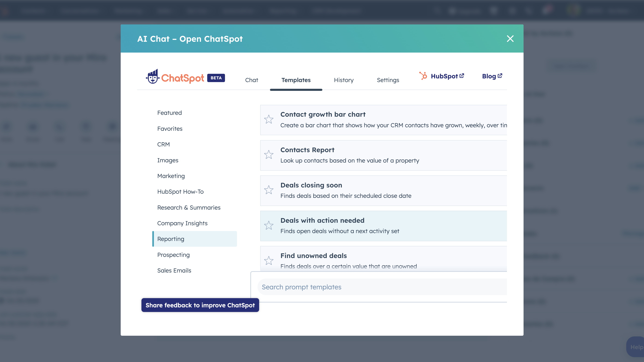This screenshot has width=644, height=362.
Task: Click star icon for Deals with action needed
Action: click(x=269, y=225)
